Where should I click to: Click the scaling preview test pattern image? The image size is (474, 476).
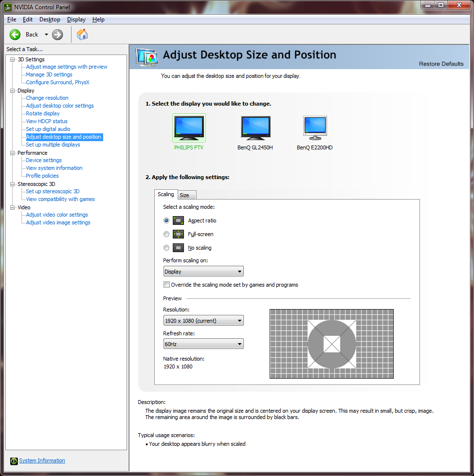(332, 344)
